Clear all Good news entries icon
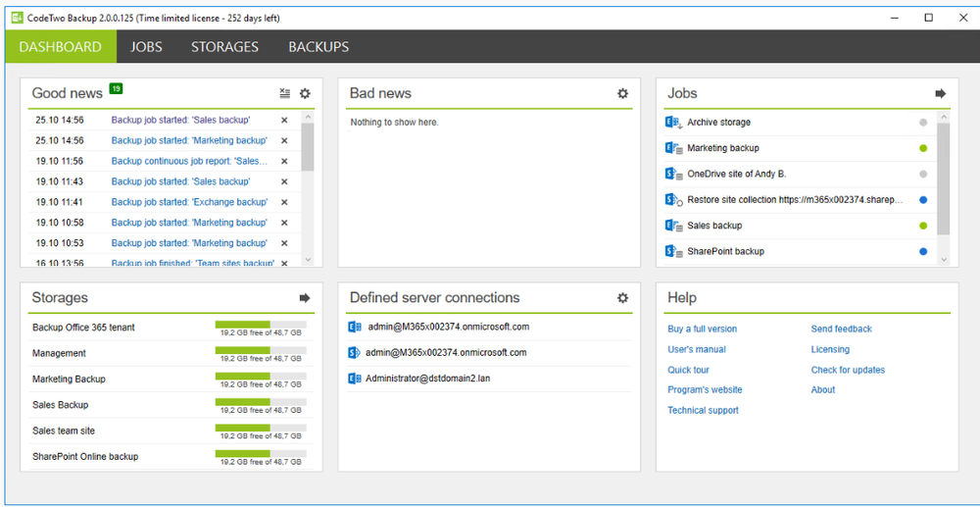The width and height of the screenshot is (980, 507). (x=285, y=94)
